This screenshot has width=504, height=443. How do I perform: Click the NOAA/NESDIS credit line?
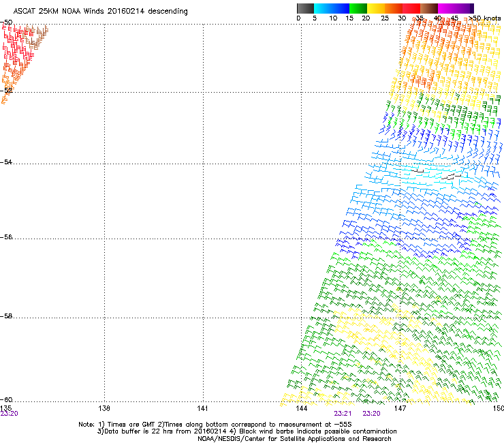[294, 439]
